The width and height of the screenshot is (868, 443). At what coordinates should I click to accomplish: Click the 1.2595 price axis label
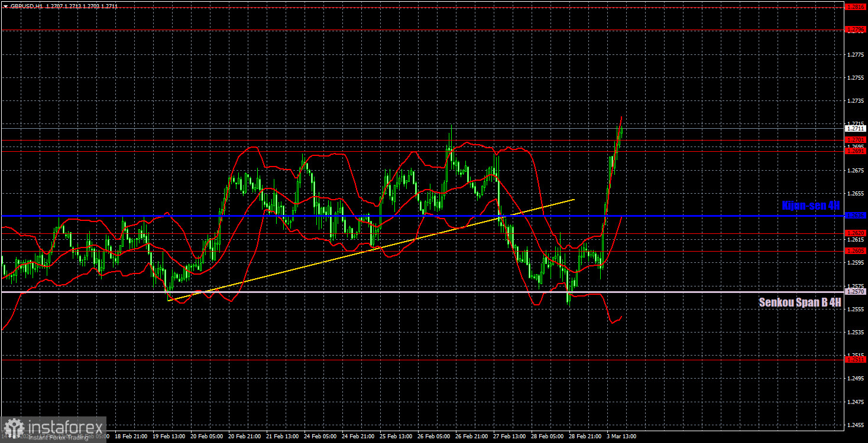856,263
